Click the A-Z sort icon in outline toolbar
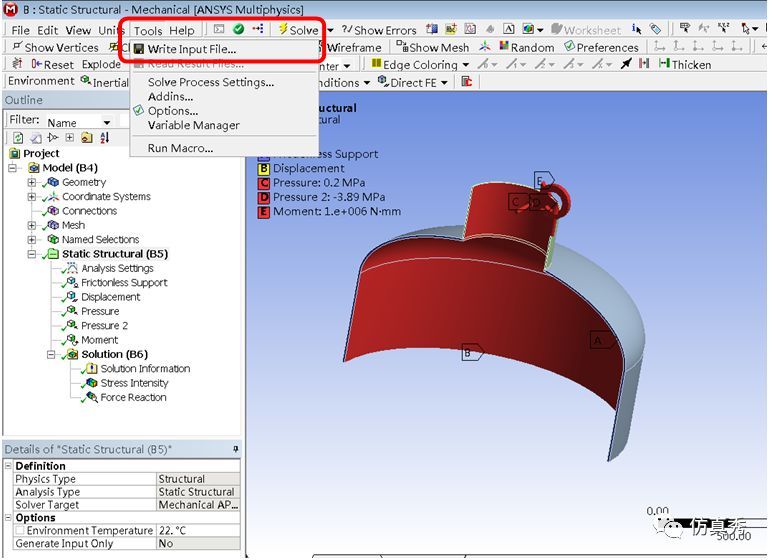This screenshot has height=560, width=771. (104, 138)
